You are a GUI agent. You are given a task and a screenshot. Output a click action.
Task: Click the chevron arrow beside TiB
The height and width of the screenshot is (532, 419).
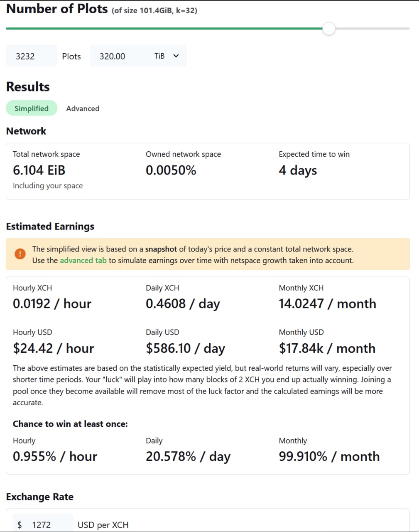[176, 56]
